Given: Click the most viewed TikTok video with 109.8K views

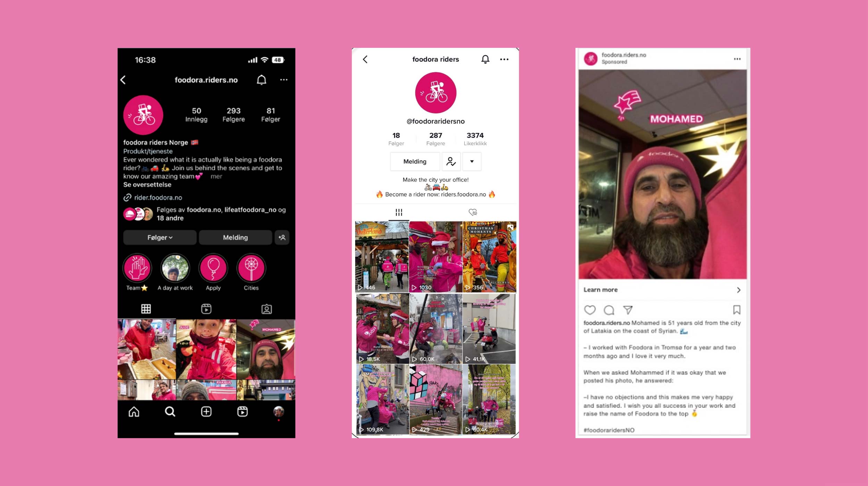Looking at the screenshot, I should coord(381,400).
